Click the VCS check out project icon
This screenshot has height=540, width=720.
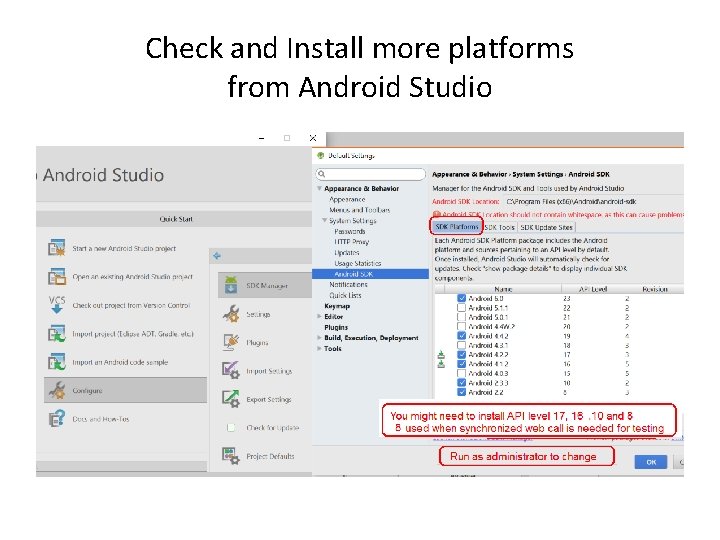click(x=57, y=304)
